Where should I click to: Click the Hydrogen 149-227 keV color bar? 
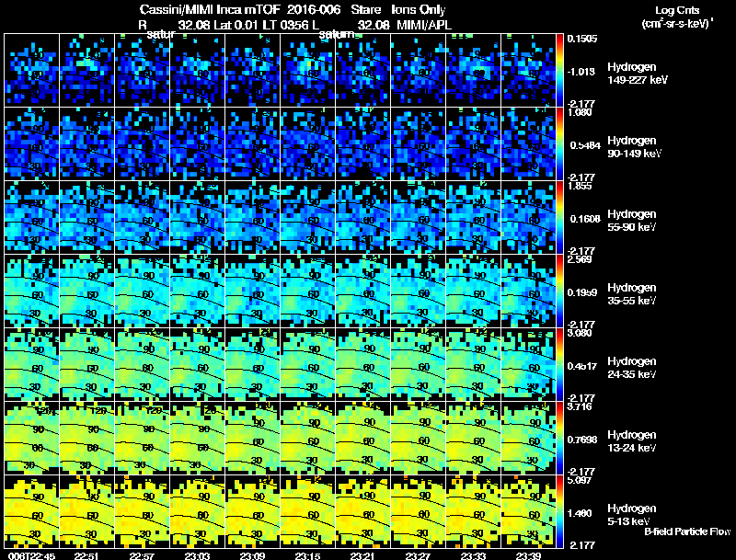click(x=559, y=70)
